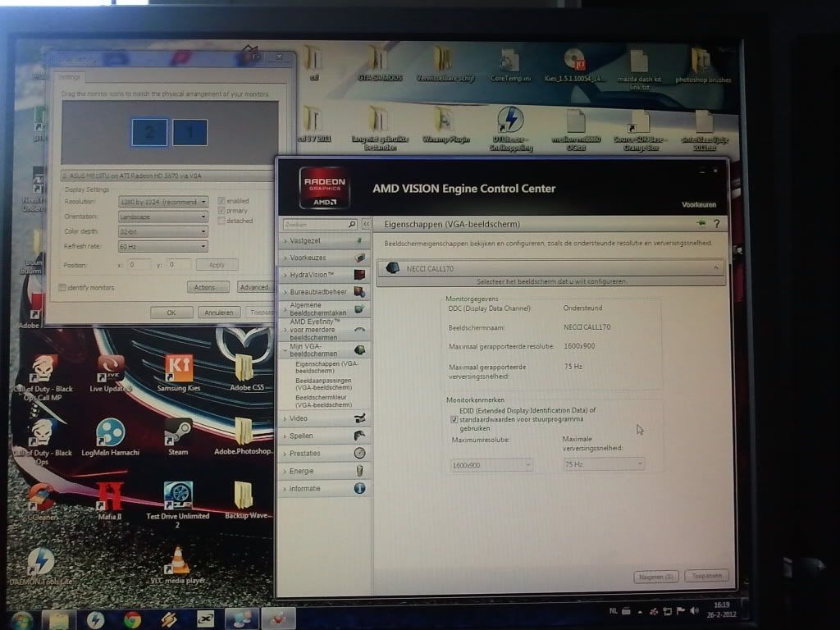Screen dimensions: 840x630
Task: Open the Mafia II desktop shortcut
Action: pos(110,501)
